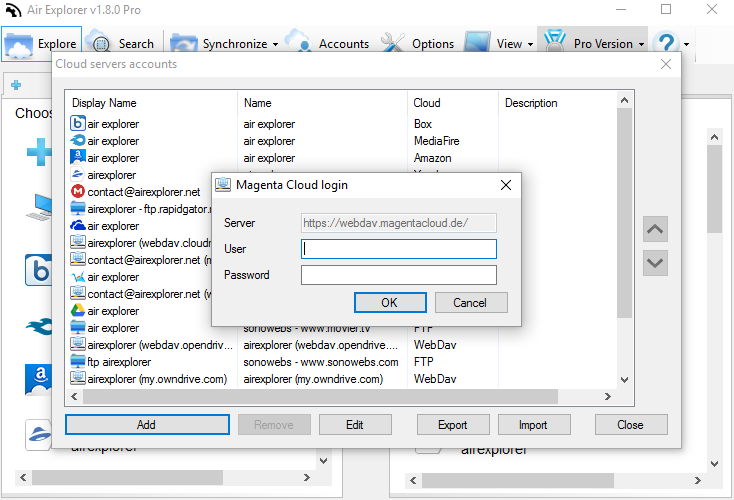Click the accounts list horizontal scroll-left arrow

pyautogui.click(x=74, y=397)
